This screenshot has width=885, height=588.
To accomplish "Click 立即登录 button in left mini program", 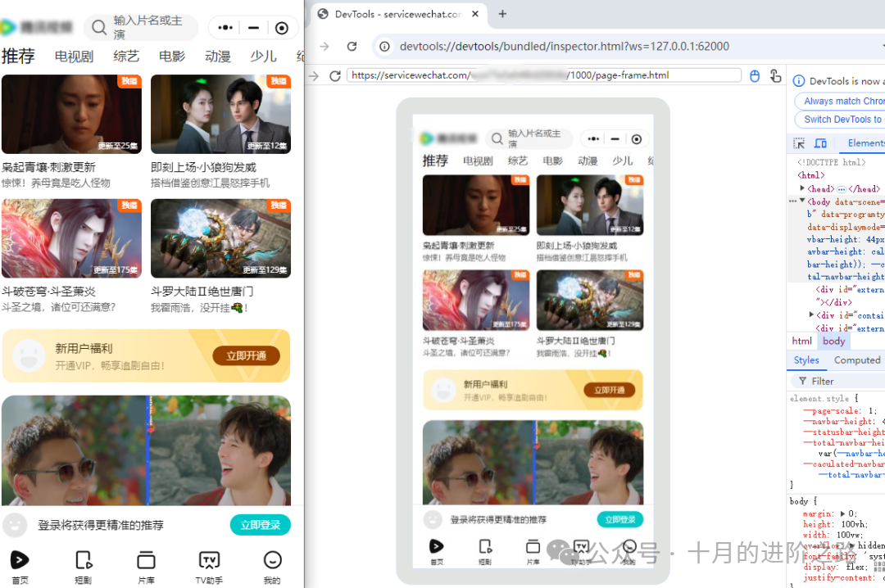I will (261, 526).
